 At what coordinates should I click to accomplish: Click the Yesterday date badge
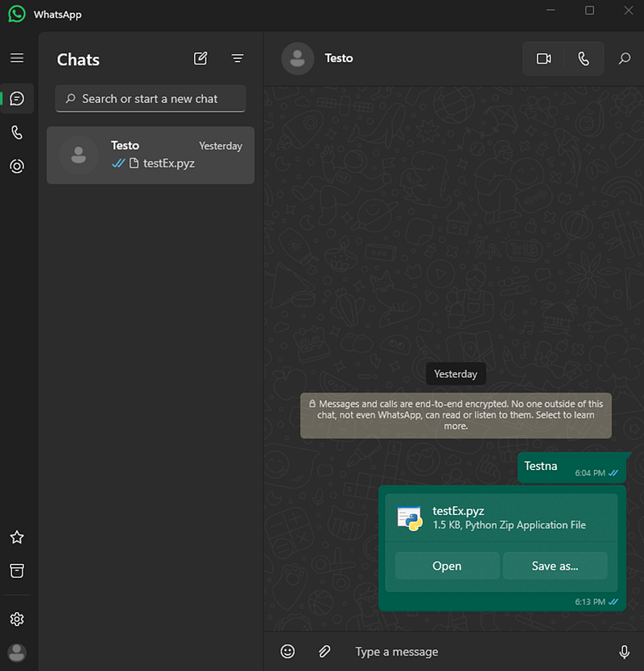(456, 374)
